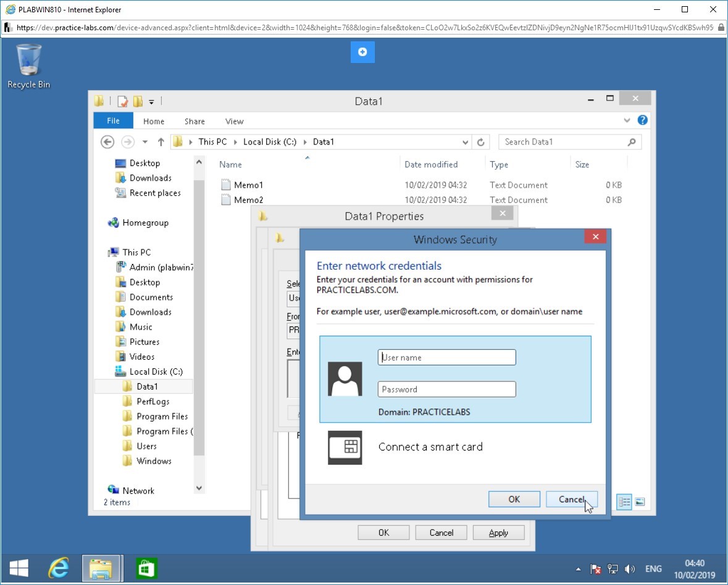The height and width of the screenshot is (585, 728).
Task: Refresh the Data1 folder view
Action: [481, 143]
